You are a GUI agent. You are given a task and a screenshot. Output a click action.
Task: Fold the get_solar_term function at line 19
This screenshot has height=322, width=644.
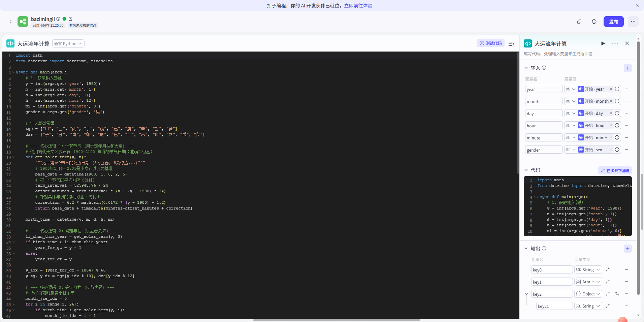14,157
